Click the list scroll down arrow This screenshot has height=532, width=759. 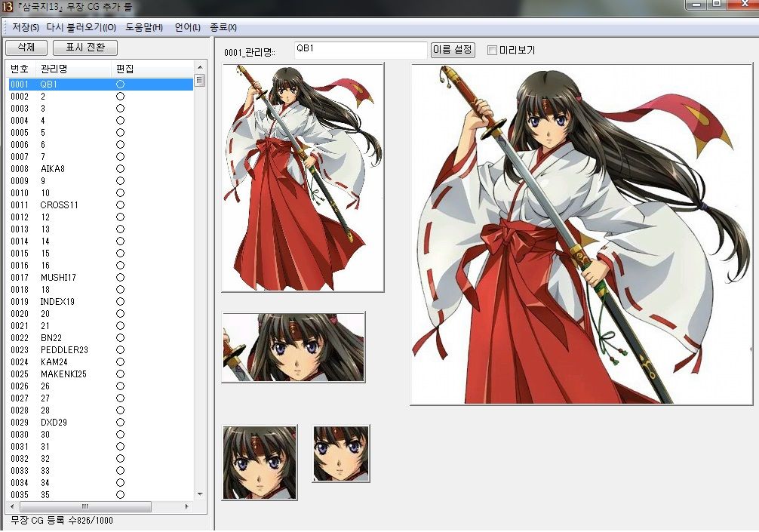tap(200, 494)
